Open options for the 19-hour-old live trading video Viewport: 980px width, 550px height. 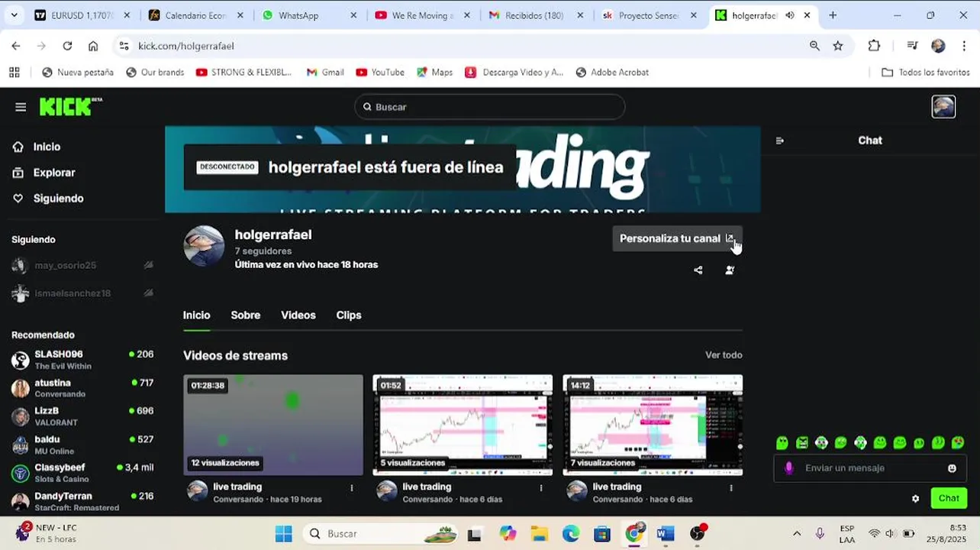tap(352, 487)
